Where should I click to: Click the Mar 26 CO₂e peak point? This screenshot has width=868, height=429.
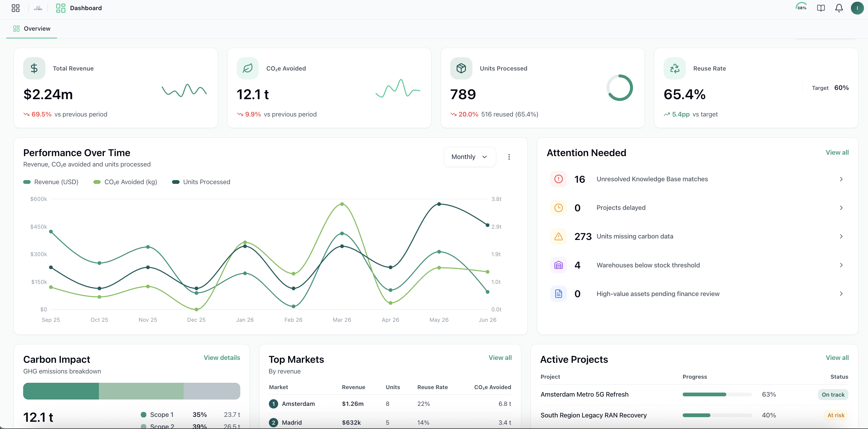[342, 204]
